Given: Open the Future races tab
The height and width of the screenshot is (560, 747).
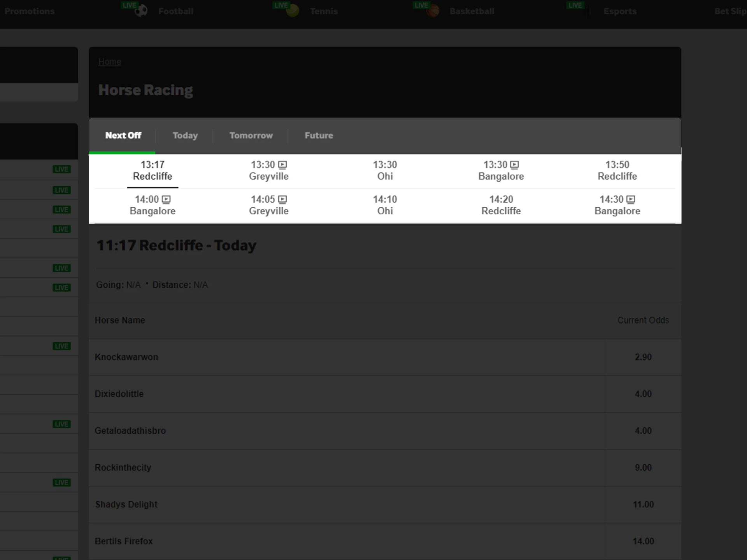Looking at the screenshot, I should [x=318, y=135].
